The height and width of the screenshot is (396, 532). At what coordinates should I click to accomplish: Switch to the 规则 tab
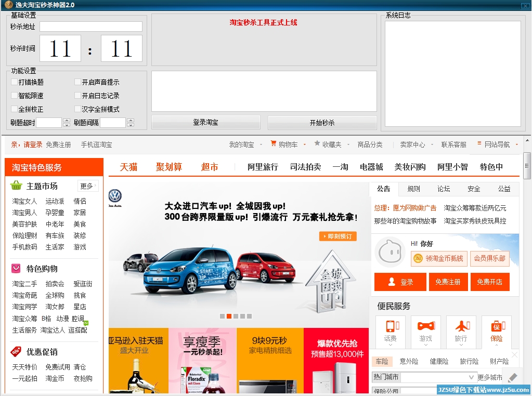click(413, 189)
